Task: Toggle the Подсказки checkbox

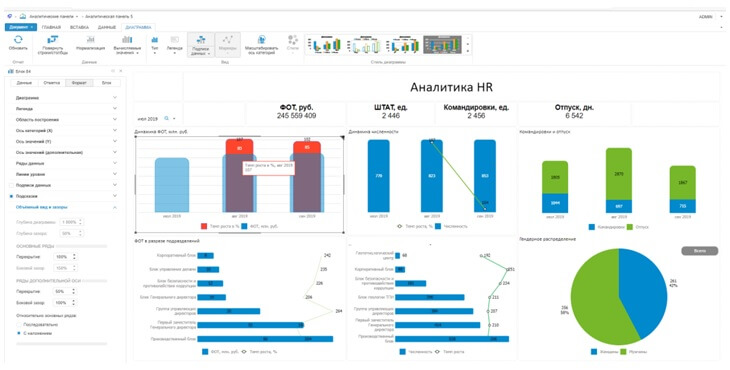Action: (12, 196)
